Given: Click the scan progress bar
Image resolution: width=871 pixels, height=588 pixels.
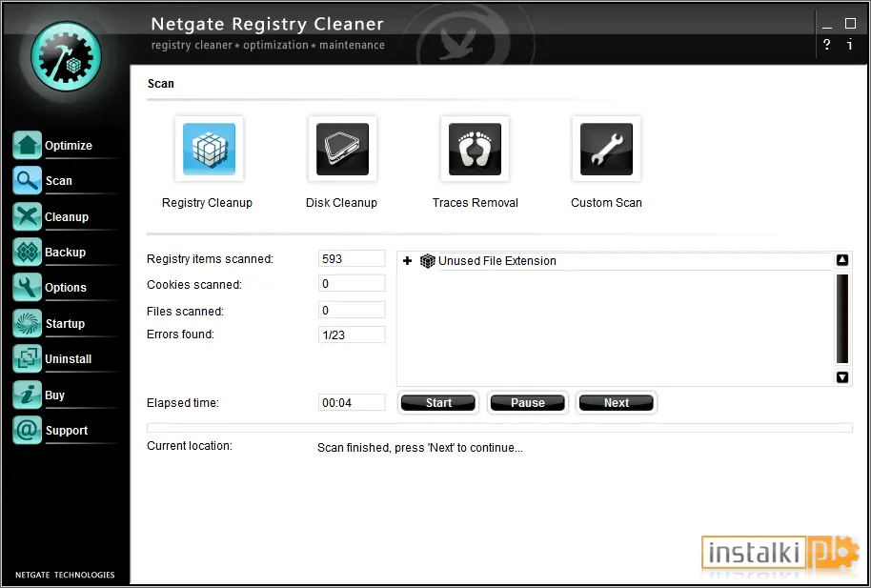Looking at the screenshot, I should (499, 427).
